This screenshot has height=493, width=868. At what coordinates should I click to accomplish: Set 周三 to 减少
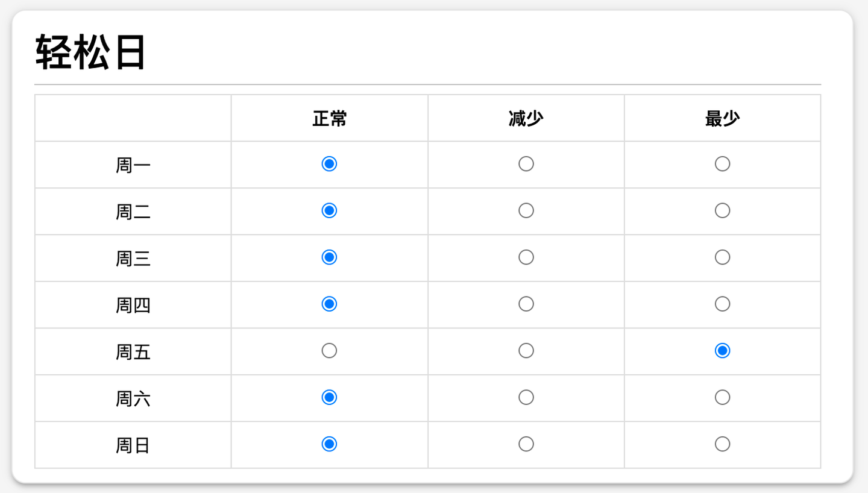tap(526, 257)
